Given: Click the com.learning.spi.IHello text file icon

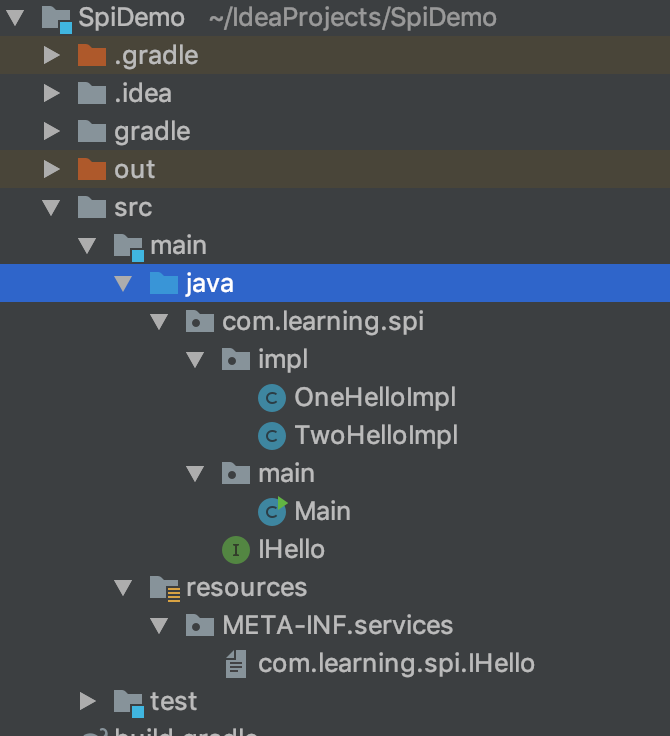Looking at the screenshot, I should pos(236,664).
